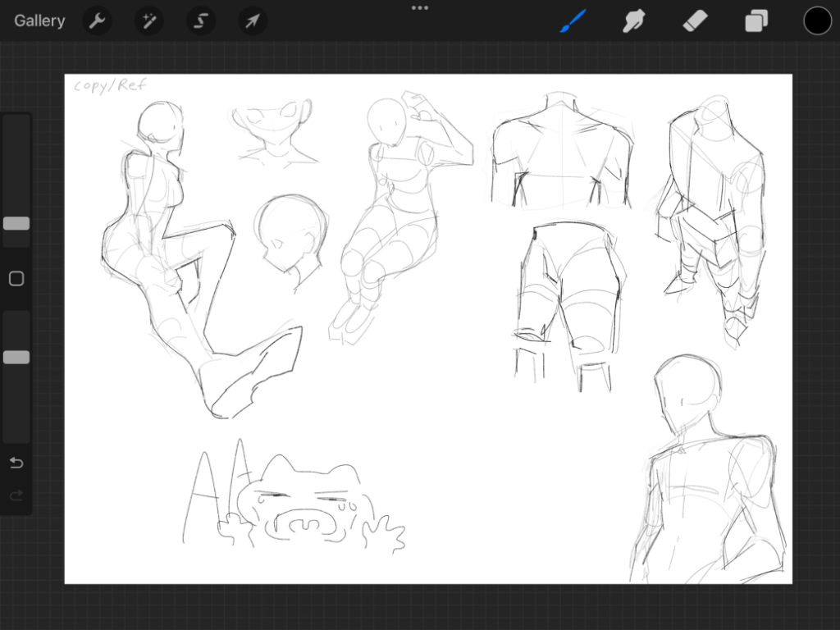840x630 pixels.
Task: Open the Actions wrench menu
Action: click(98, 21)
